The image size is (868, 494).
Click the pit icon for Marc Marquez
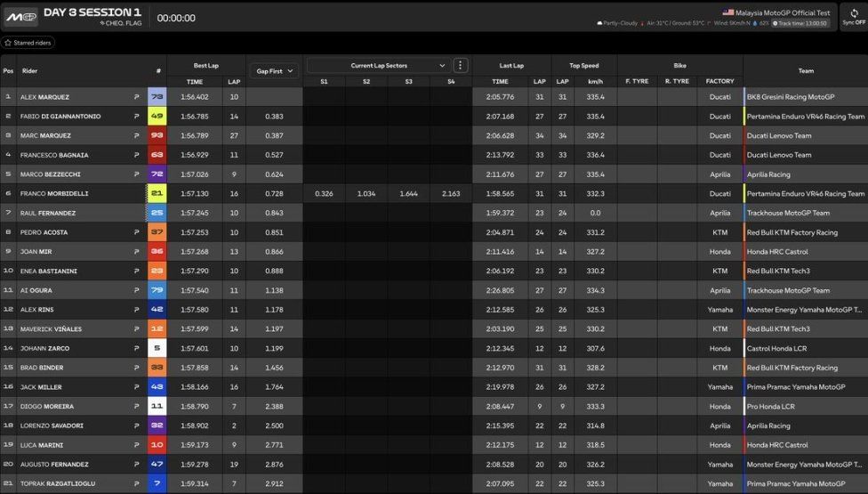point(136,135)
